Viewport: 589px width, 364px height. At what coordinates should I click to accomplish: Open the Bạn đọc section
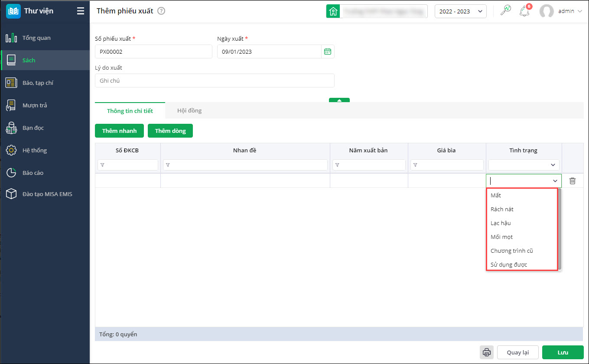(45, 128)
